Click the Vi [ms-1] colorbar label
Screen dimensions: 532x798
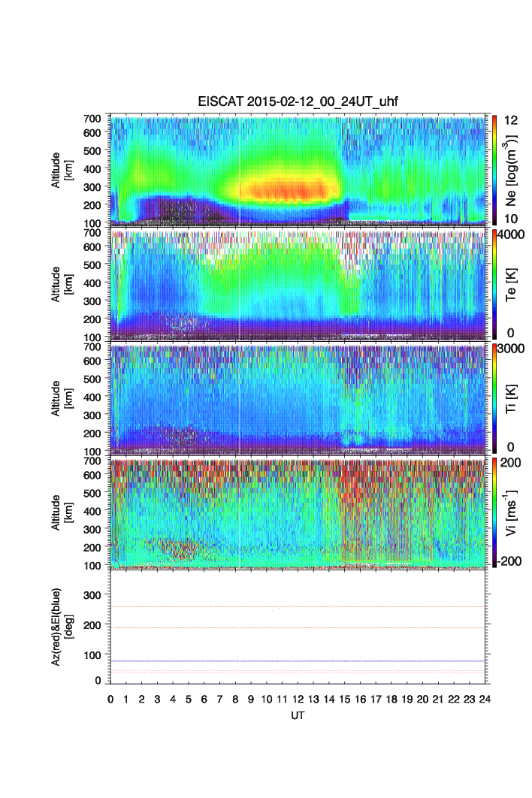tap(510, 512)
